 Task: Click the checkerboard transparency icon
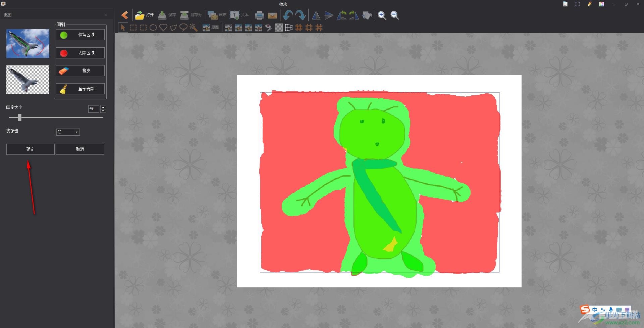click(279, 28)
